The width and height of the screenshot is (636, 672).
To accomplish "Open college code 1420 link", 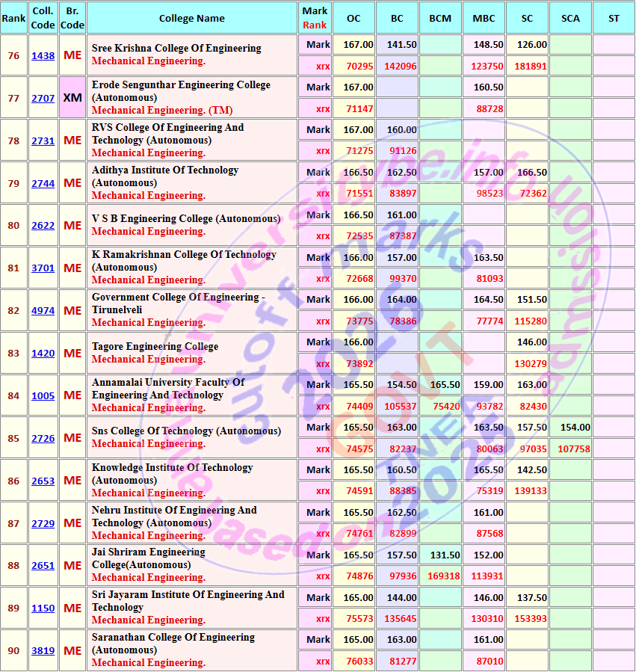I will coord(43,353).
